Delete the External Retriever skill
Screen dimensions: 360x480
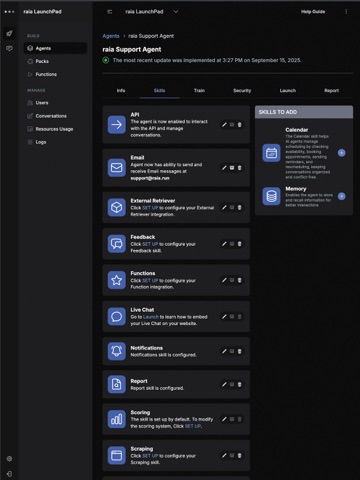tap(239, 207)
